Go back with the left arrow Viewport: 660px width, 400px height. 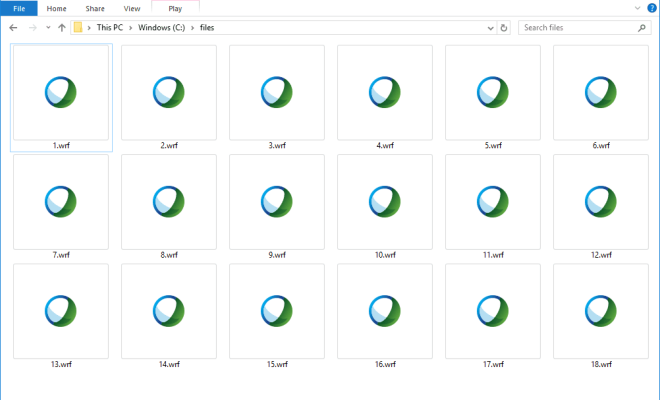(13, 28)
